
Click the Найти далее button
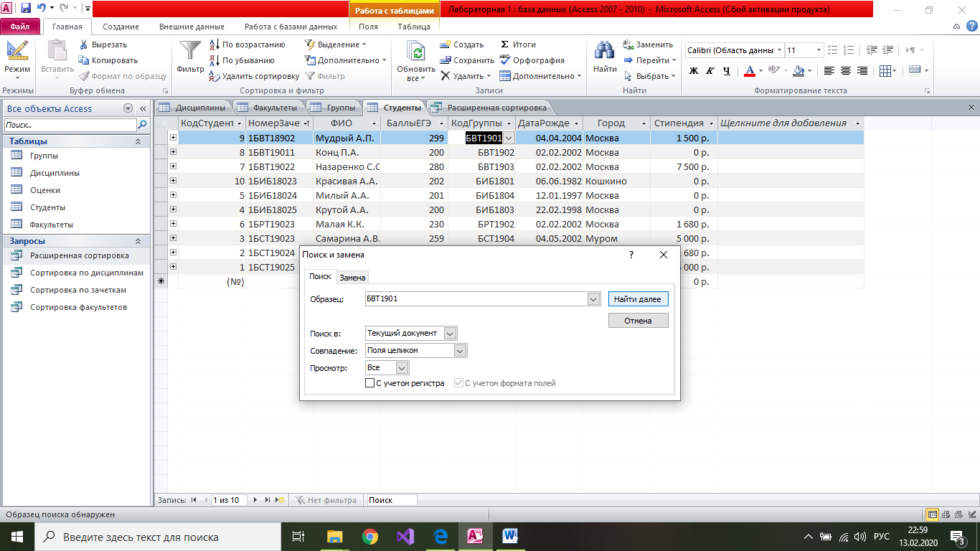click(638, 298)
